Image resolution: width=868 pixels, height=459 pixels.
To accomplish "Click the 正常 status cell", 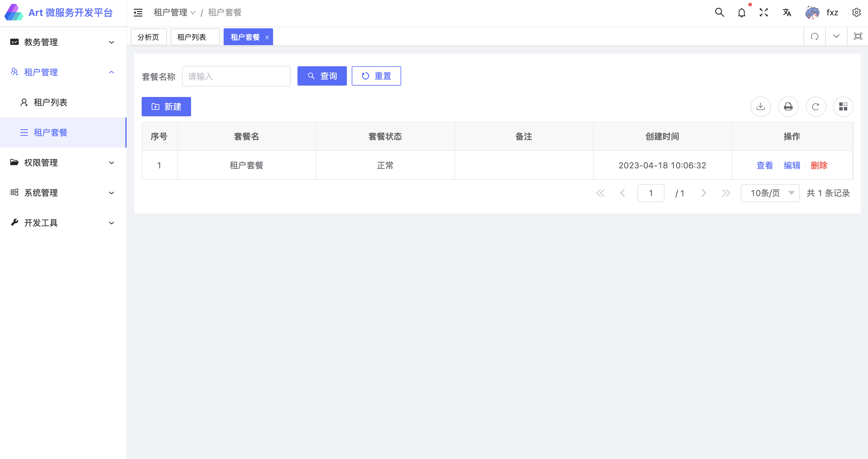I will pyautogui.click(x=385, y=165).
